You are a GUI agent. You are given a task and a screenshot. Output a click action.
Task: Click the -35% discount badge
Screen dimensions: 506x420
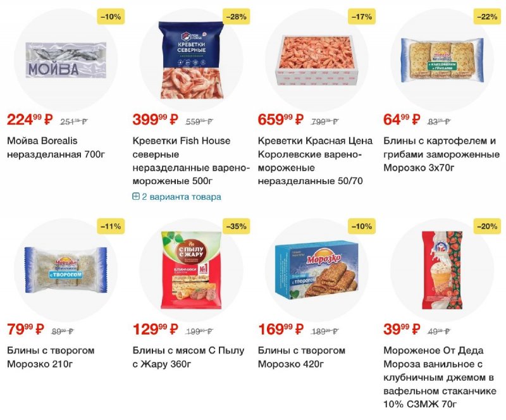236,226
